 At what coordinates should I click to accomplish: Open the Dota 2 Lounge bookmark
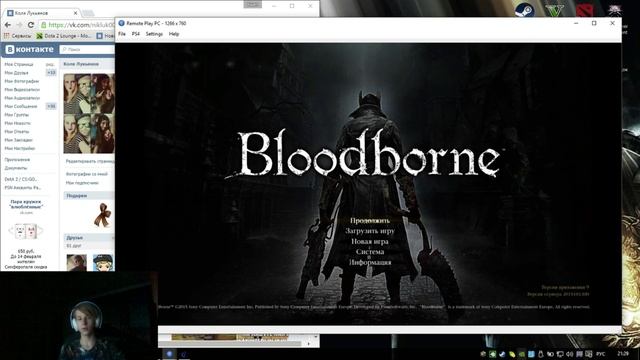[64, 36]
